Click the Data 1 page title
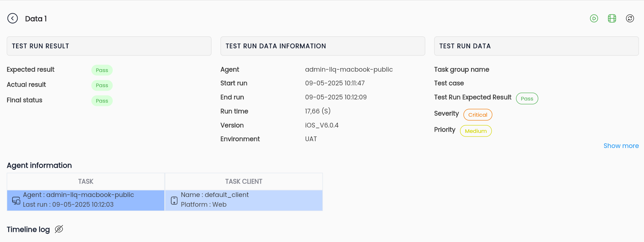644x242 pixels. (x=36, y=19)
